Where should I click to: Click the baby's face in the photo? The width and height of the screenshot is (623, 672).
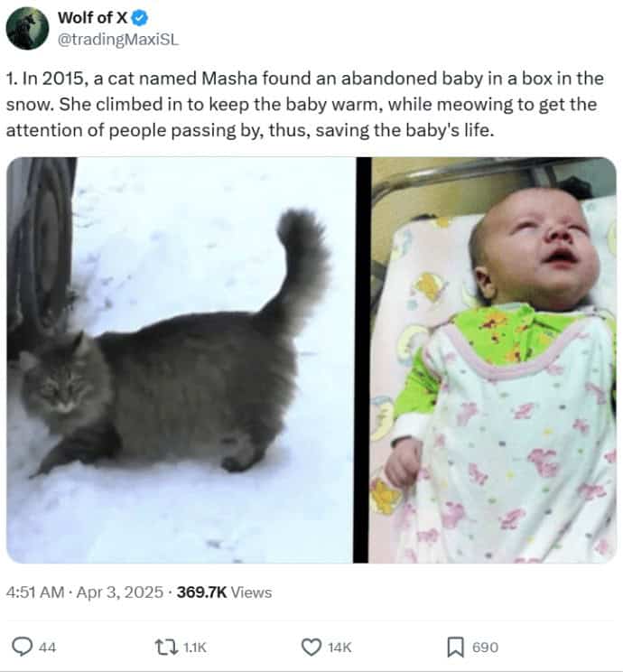click(533, 248)
